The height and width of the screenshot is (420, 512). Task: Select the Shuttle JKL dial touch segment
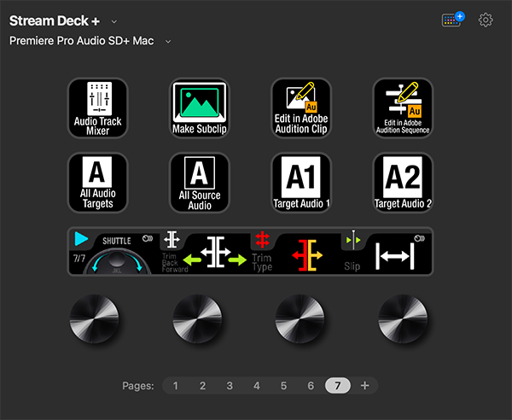[114, 252]
